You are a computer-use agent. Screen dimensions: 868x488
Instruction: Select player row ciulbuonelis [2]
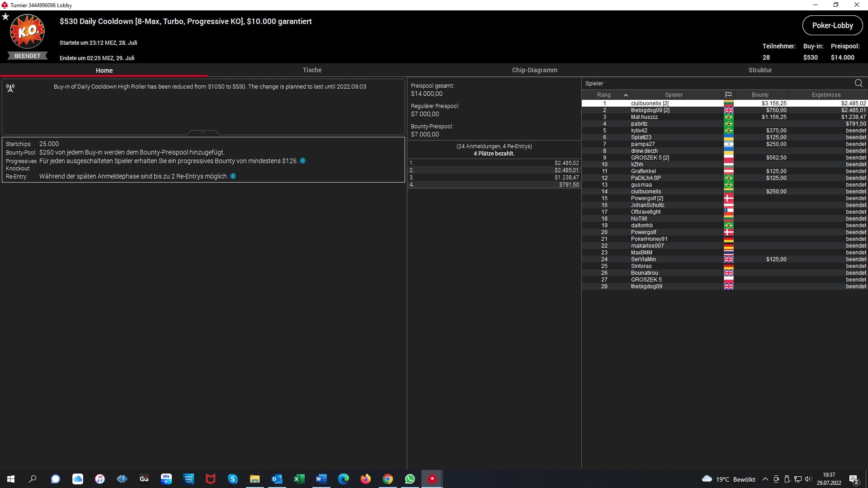click(x=725, y=103)
